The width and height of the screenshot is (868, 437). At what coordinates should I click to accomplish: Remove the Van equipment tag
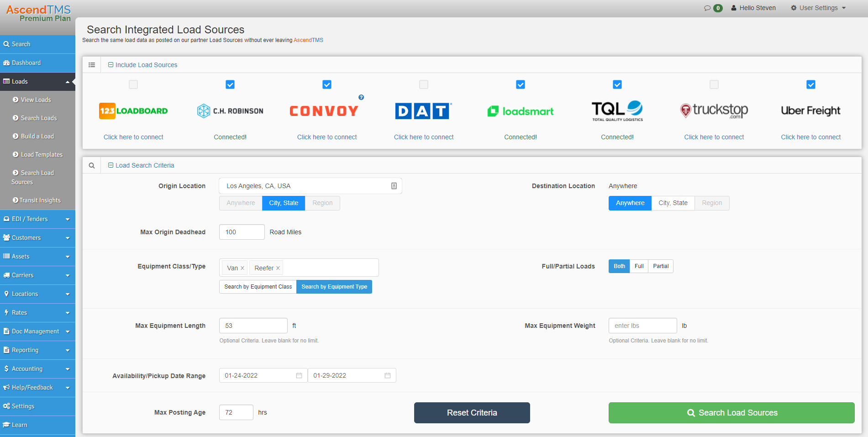(x=242, y=268)
